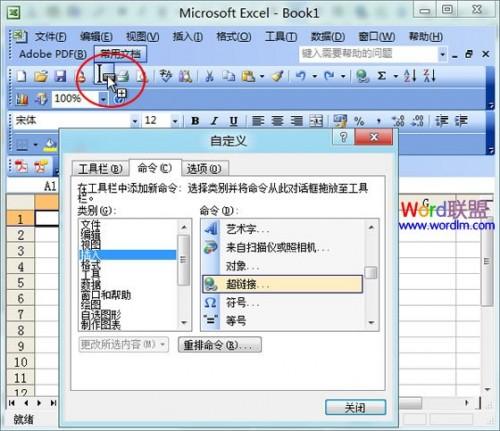Click the Insert Hyperlink globe toolbar icon

click(362, 76)
